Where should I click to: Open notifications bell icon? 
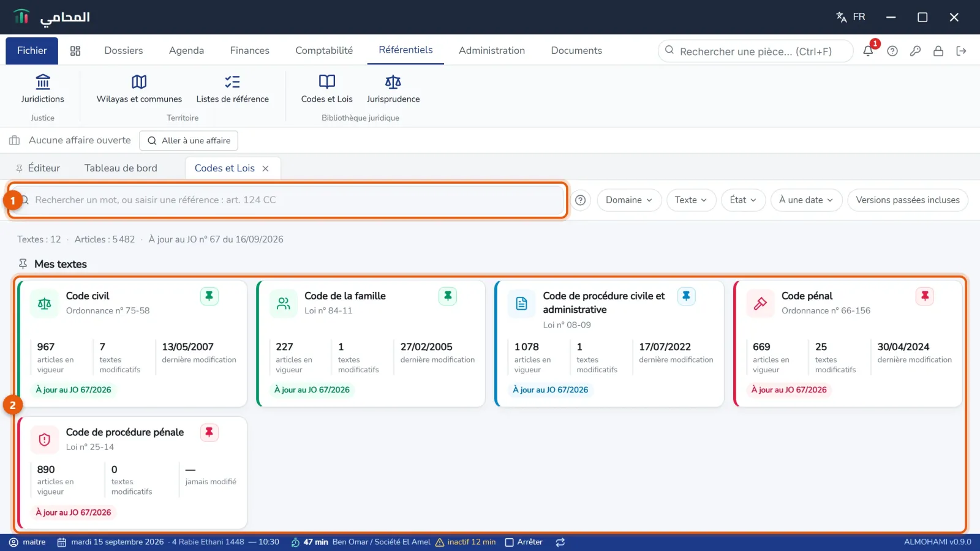pyautogui.click(x=868, y=51)
